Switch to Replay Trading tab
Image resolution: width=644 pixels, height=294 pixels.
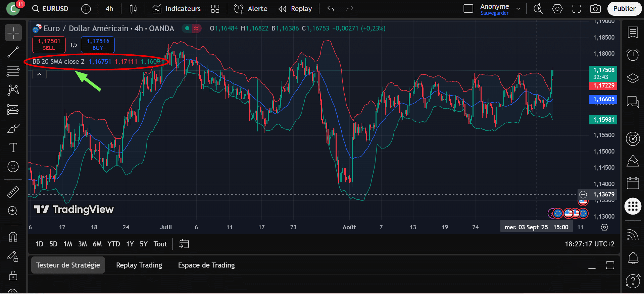pos(139,265)
